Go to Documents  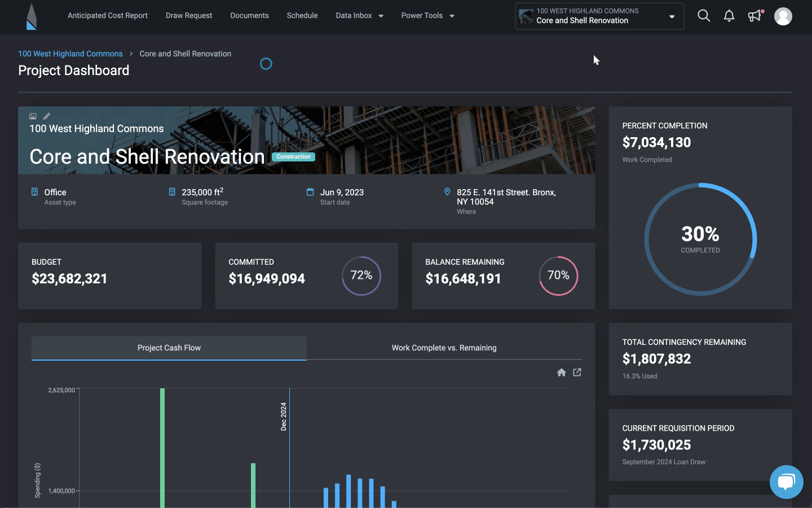249,16
